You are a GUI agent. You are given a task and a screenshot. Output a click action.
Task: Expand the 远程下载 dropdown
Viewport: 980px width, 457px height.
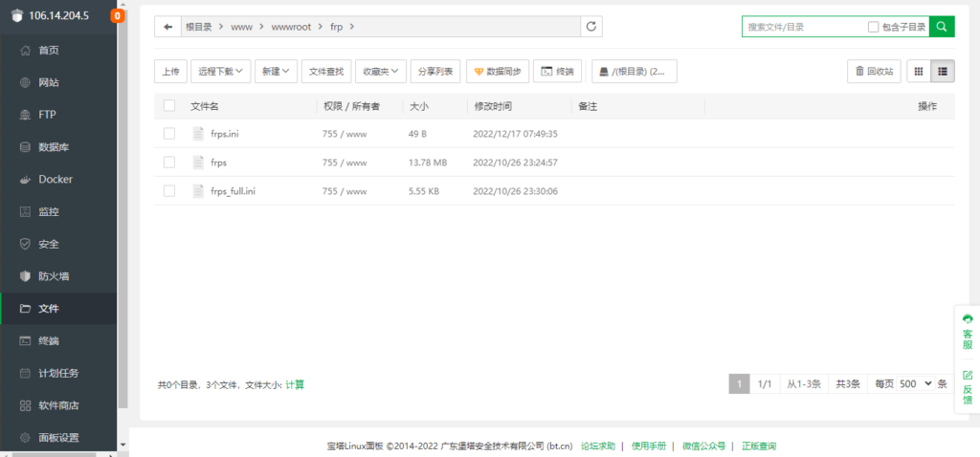(x=221, y=71)
